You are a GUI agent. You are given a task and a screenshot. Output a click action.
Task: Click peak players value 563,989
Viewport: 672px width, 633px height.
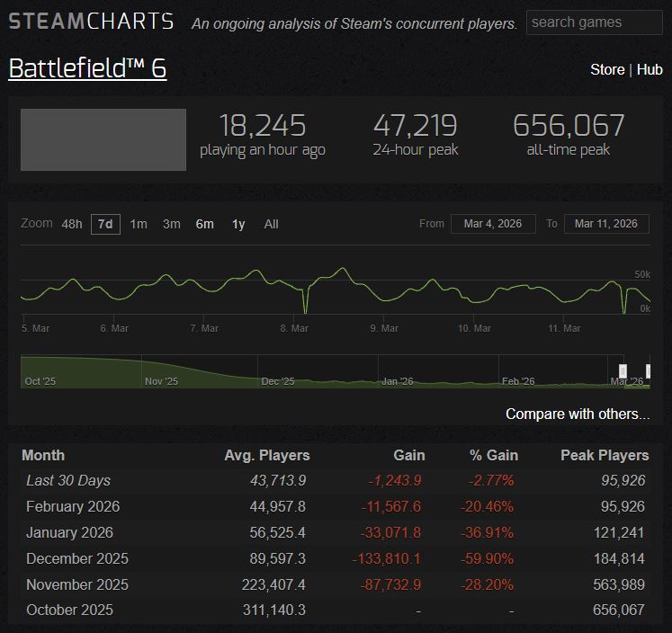point(619,584)
